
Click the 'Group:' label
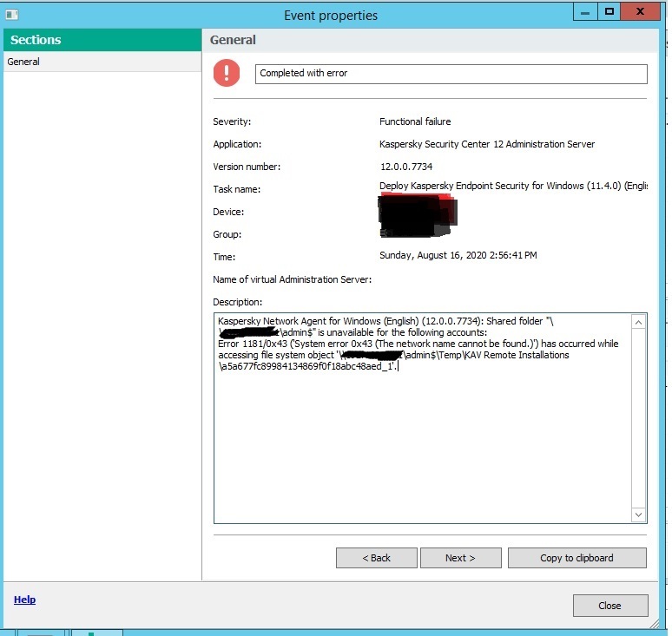point(227,234)
